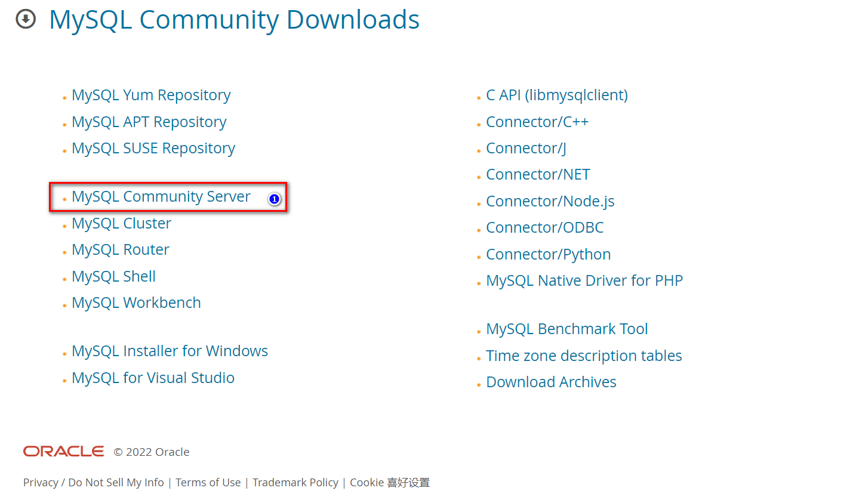This screenshot has width=868, height=500.
Task: Open the MySQL Community Server download page
Action: pyautogui.click(x=161, y=196)
